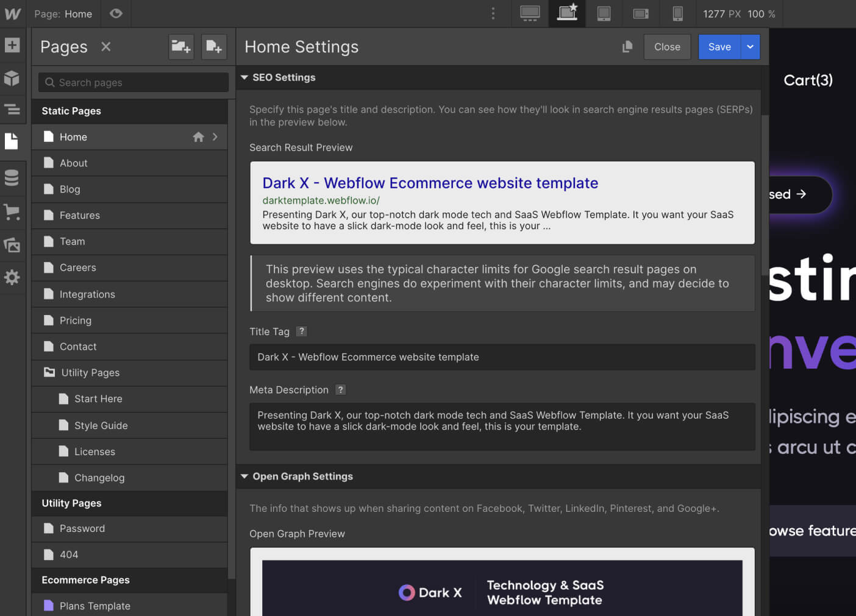Image resolution: width=856 pixels, height=616 pixels.
Task: Save the Home page settings
Action: coord(719,46)
